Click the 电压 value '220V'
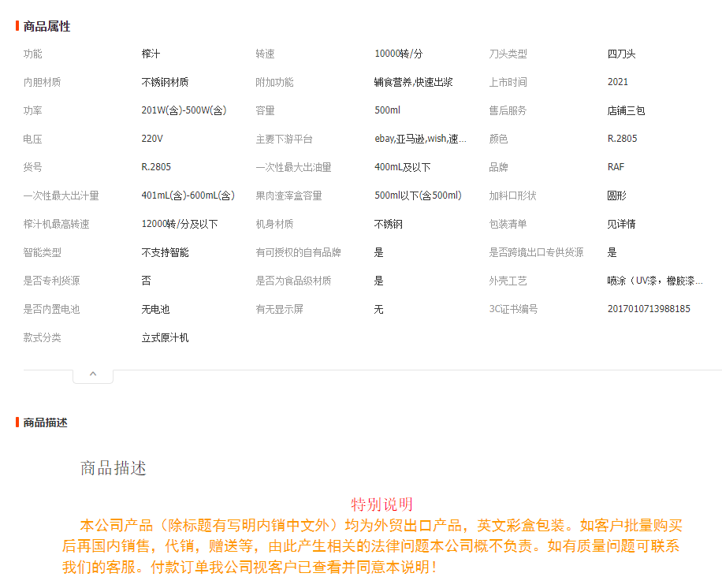 [152, 139]
